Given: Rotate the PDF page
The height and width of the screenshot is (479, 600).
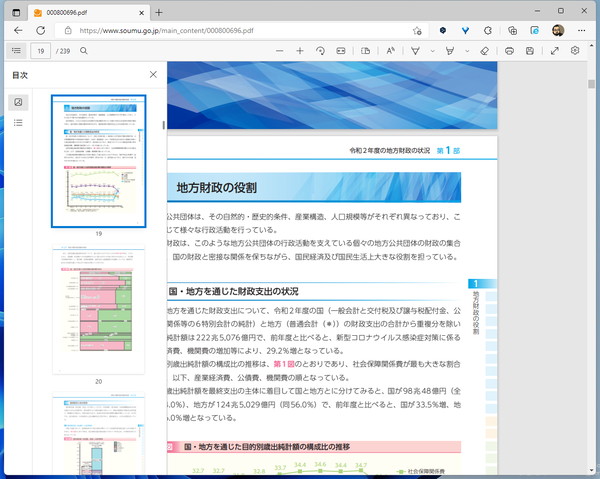Looking at the screenshot, I should (x=320, y=50).
